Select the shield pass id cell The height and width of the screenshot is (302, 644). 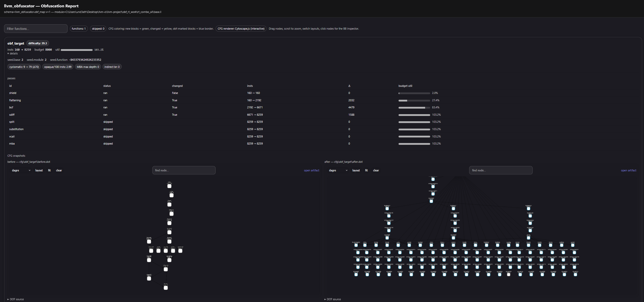point(13,93)
